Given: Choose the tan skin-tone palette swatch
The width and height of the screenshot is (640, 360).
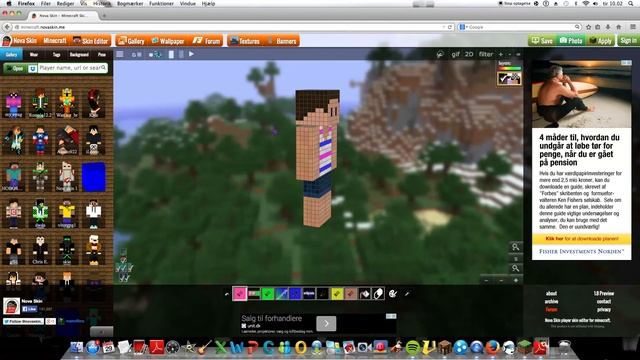Looking at the screenshot, I should click(x=351, y=293).
